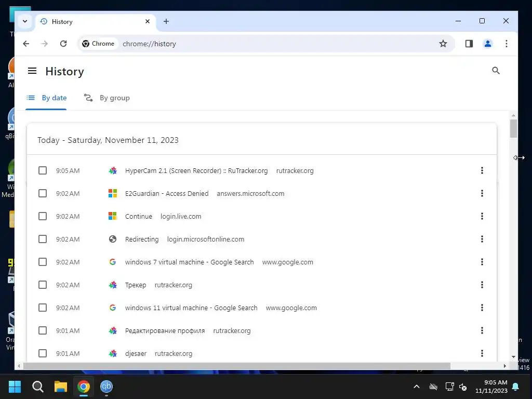Image resolution: width=532 pixels, height=399 pixels.
Task: Open actions menu for Трекер entry
Action: 482,285
